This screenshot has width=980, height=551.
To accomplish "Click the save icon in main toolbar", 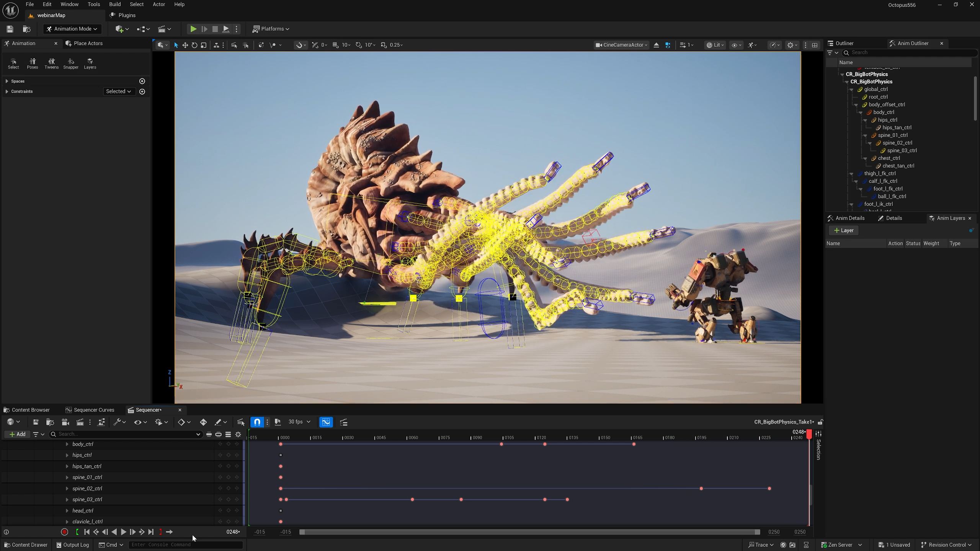I will tap(10, 29).
